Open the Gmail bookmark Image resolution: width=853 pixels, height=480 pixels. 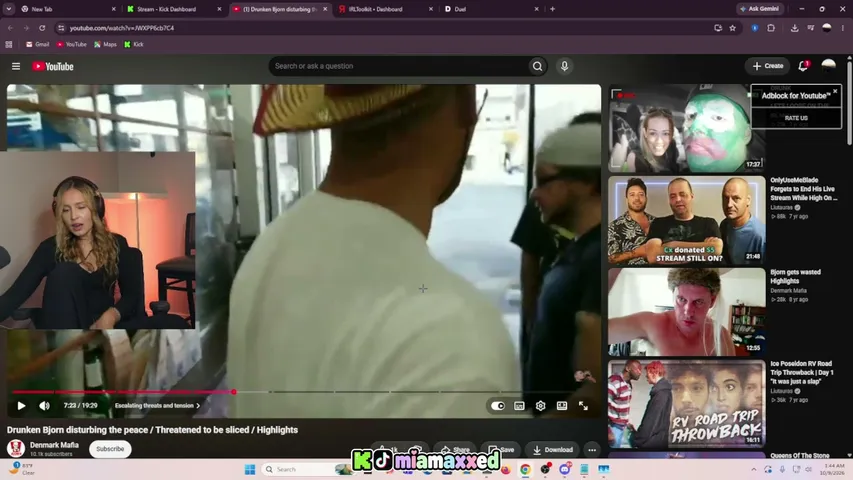click(x=38, y=45)
